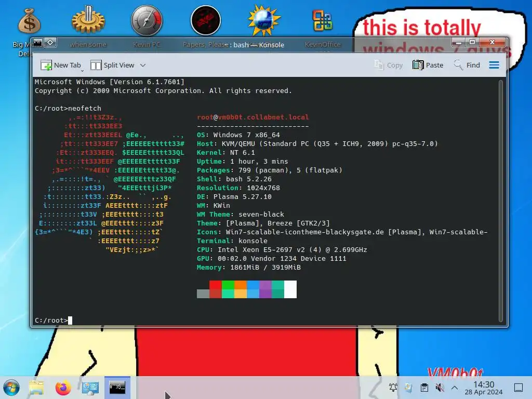Click the Copy toolbar button
This screenshot has width=532, height=399.
coord(389,65)
